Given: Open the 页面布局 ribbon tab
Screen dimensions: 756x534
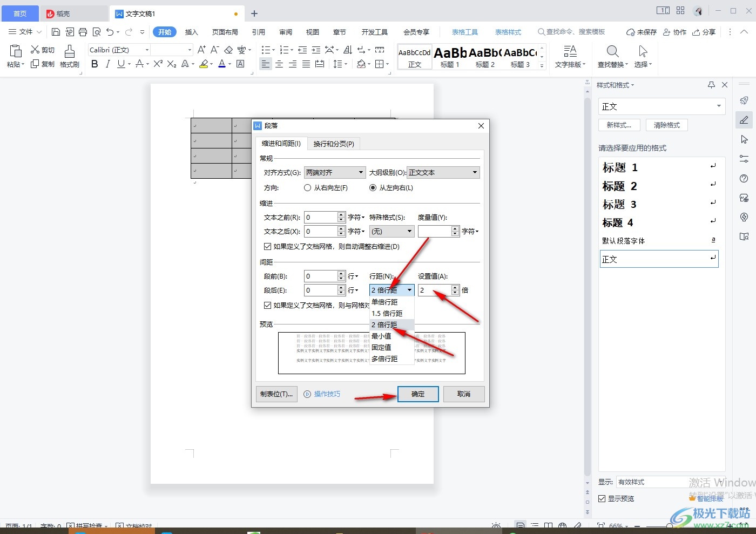Looking at the screenshot, I should click(x=225, y=32).
